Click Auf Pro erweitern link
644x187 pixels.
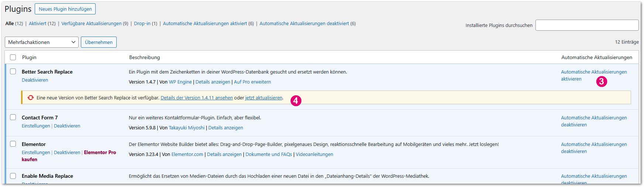(x=252, y=82)
